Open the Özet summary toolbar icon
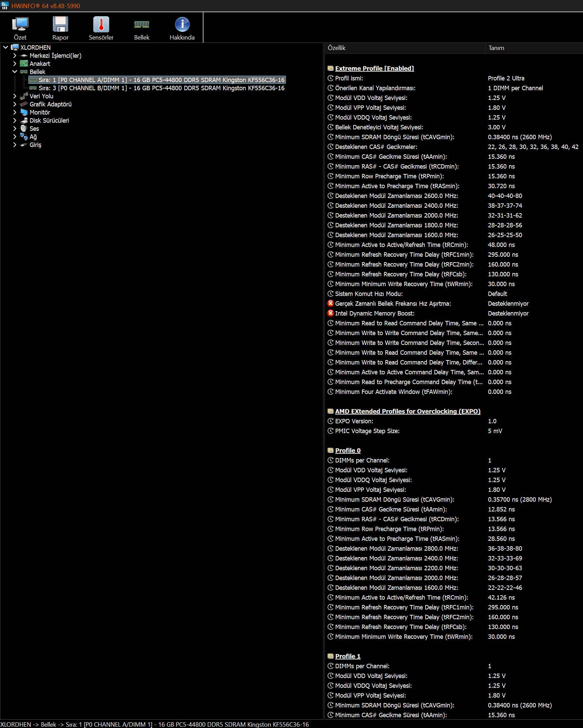Screen dimensions: 583x728 click(x=20, y=24)
